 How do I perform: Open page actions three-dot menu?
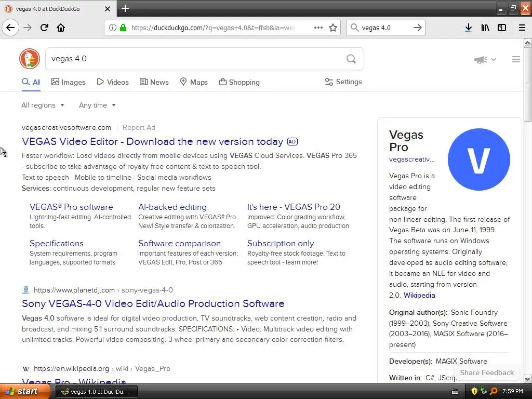click(318, 28)
